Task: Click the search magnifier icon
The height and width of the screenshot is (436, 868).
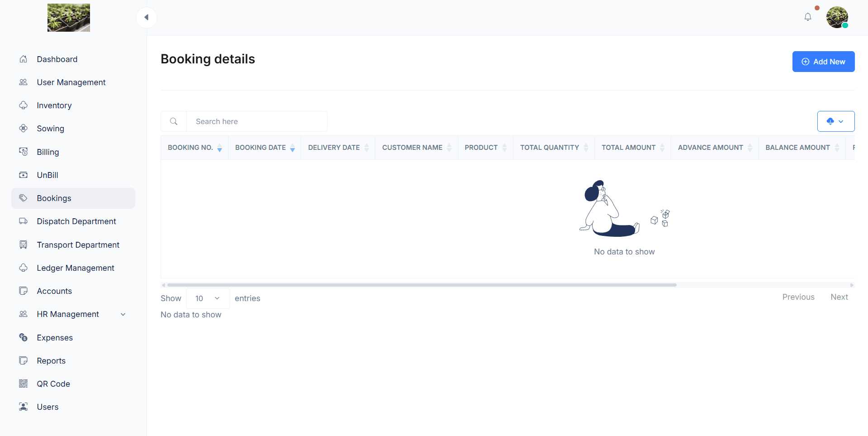Action: tap(174, 121)
